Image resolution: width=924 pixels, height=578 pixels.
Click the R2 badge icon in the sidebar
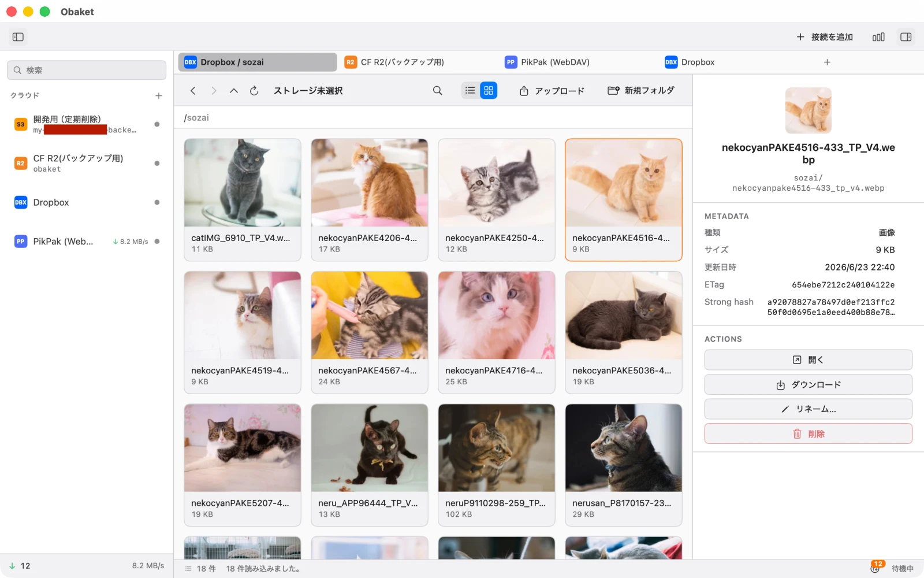click(21, 164)
